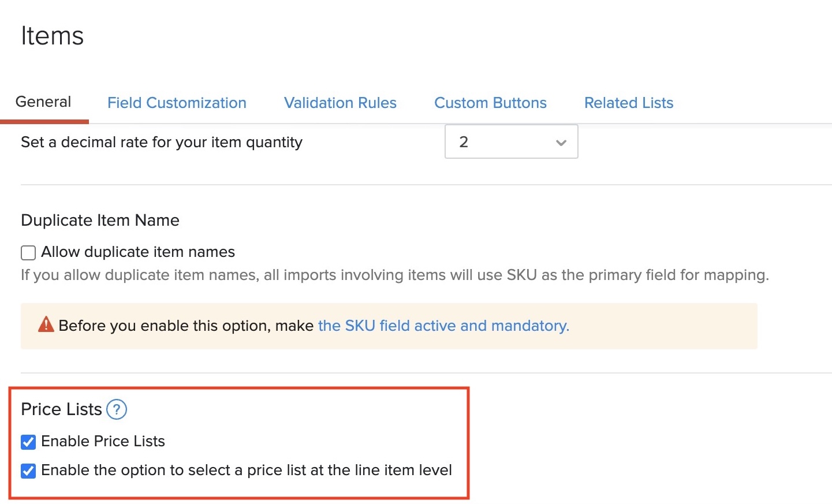Open the Validation Rules tab
Image resolution: width=832 pixels, height=504 pixels.
point(340,103)
